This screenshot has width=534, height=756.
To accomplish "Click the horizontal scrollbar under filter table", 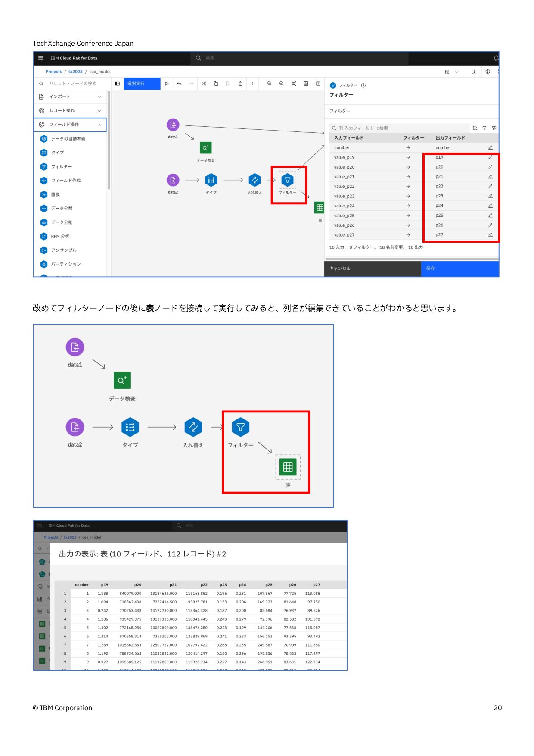I will (x=412, y=259).
